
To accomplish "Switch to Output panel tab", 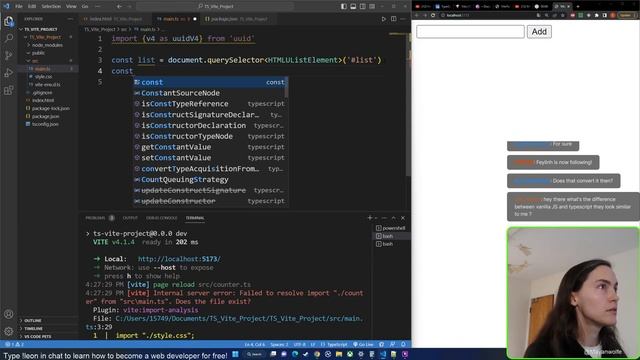I will (x=130, y=218).
